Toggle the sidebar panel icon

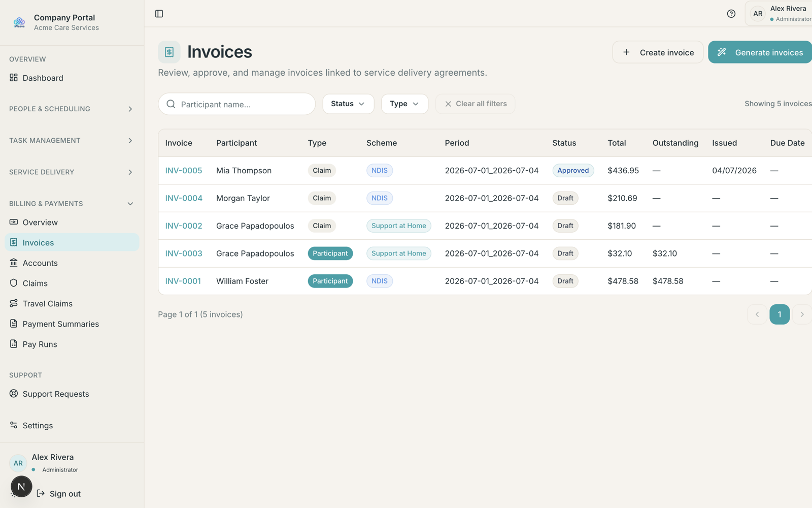click(x=159, y=14)
